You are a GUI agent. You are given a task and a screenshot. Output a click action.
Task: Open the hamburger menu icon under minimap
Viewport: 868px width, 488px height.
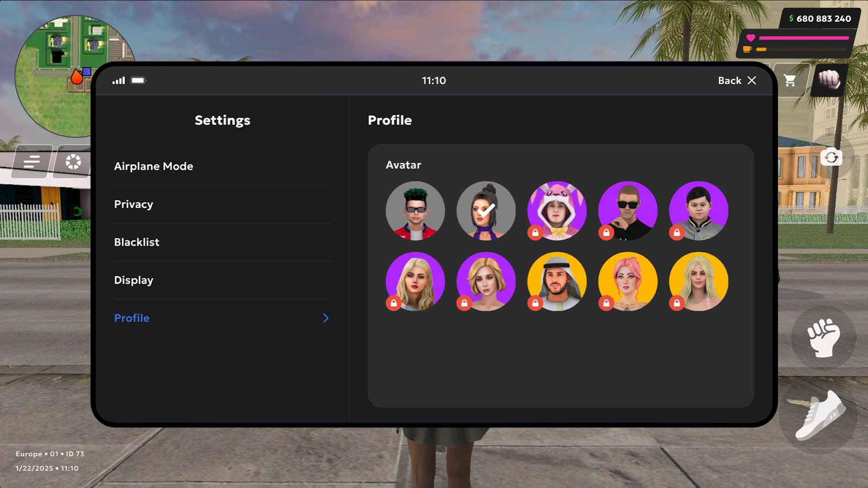point(32,161)
